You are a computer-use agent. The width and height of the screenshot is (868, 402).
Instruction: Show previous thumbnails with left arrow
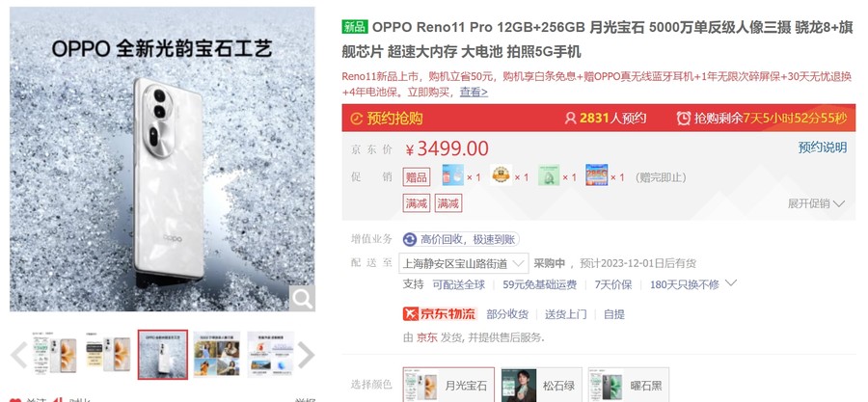click(19, 355)
